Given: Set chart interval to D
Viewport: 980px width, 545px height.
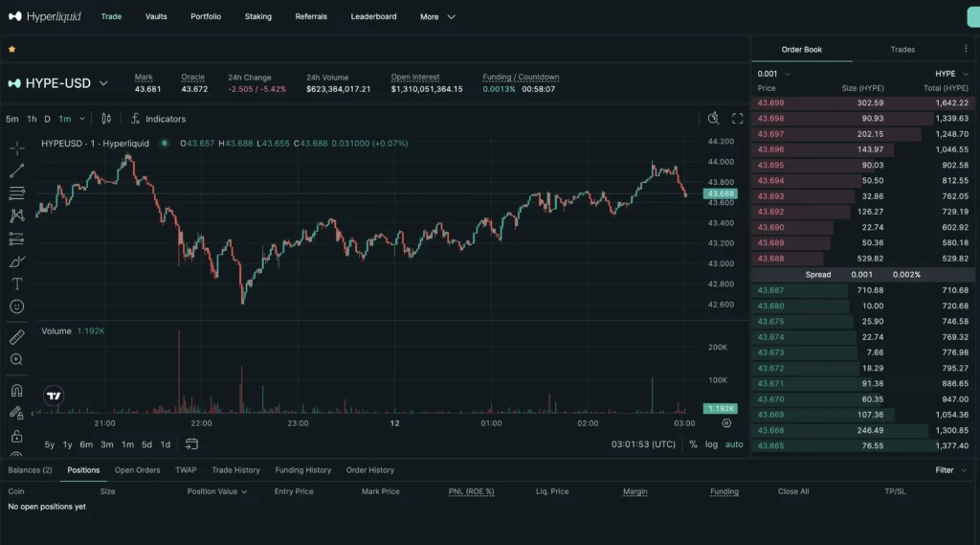Looking at the screenshot, I should [x=47, y=119].
